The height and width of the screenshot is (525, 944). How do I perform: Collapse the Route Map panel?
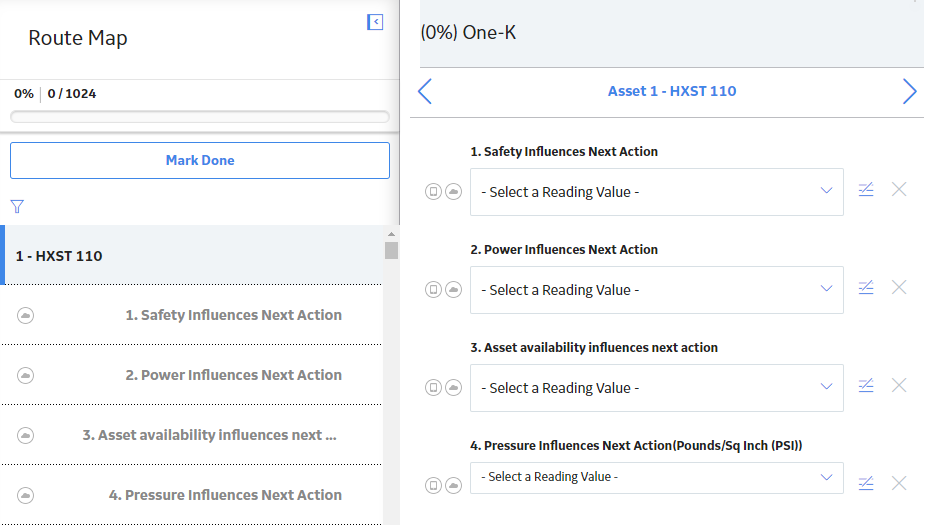click(375, 22)
